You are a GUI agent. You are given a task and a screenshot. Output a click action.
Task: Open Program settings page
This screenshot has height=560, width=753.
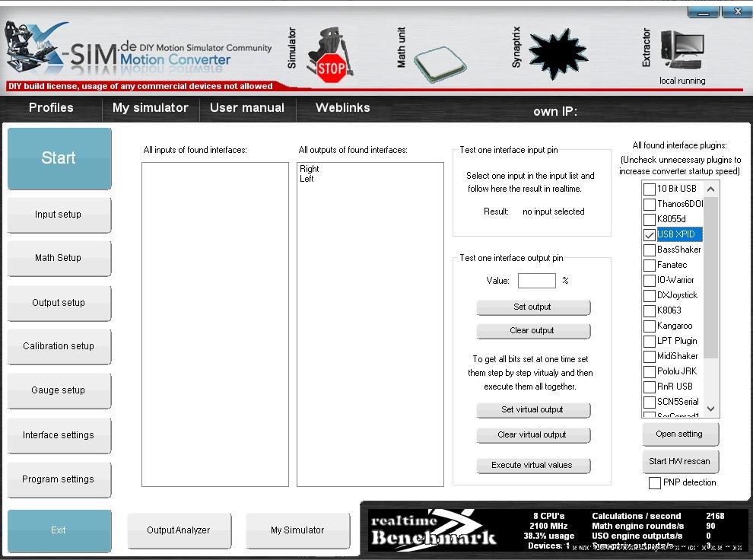pyautogui.click(x=59, y=479)
